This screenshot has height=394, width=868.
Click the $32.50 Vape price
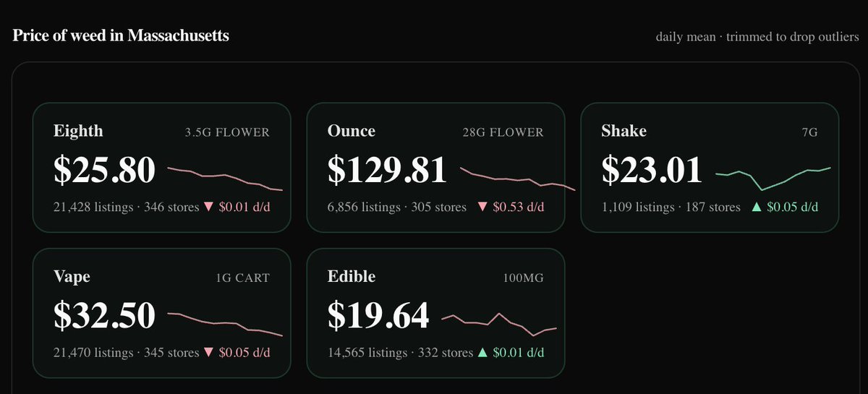tap(104, 316)
